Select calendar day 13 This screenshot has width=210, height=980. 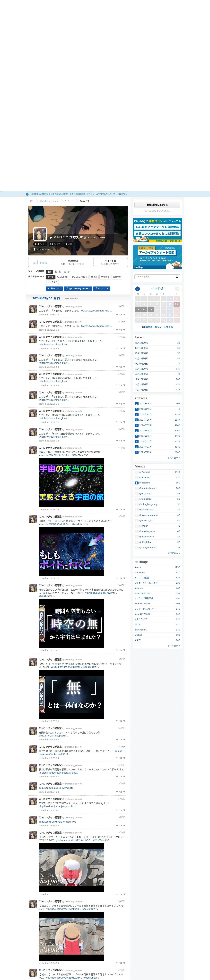point(144,309)
